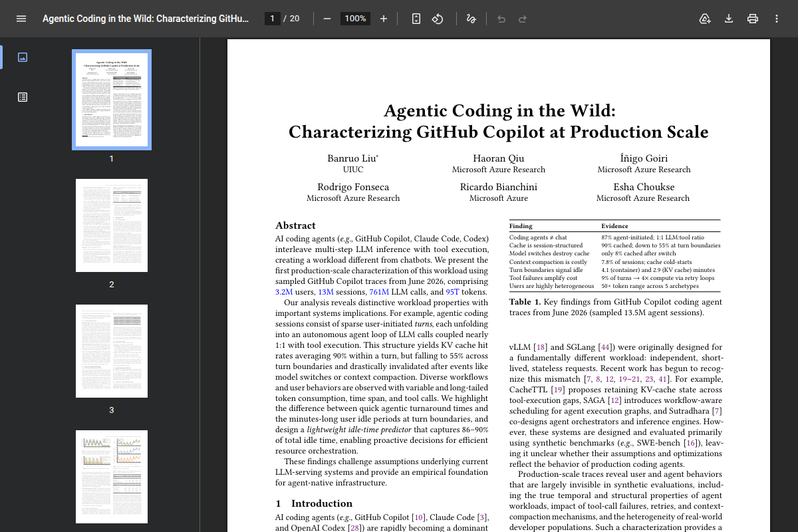
Task: Click the Tool failures amplify cost row
Action: pyautogui.click(x=615, y=278)
